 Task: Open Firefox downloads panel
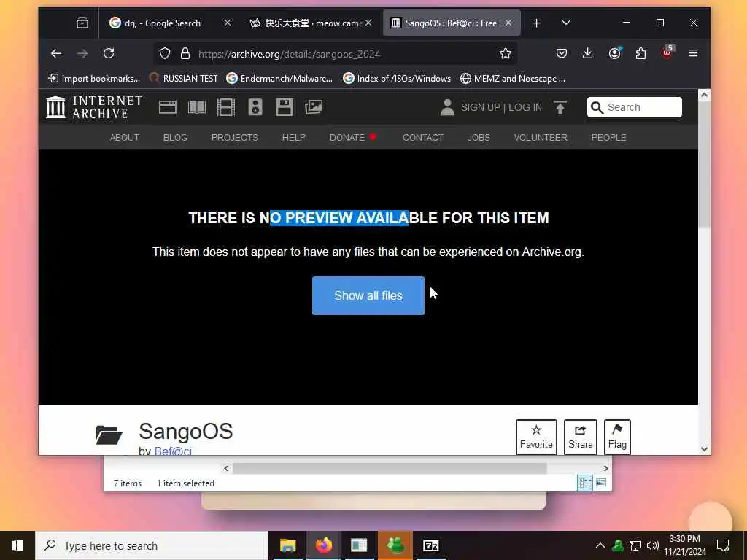coord(588,53)
